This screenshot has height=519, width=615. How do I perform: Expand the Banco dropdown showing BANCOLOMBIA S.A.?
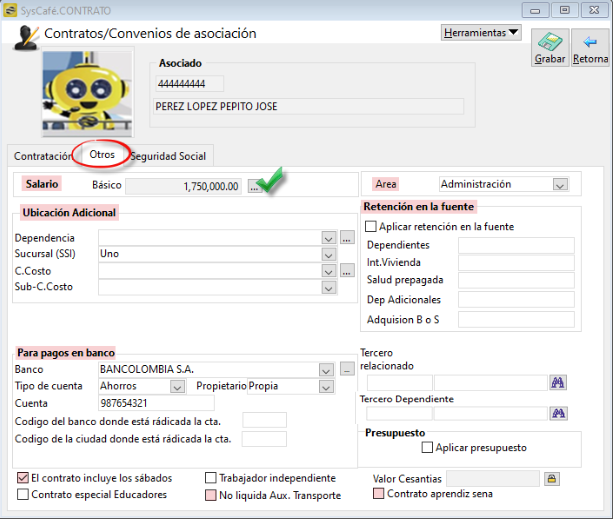click(326, 370)
